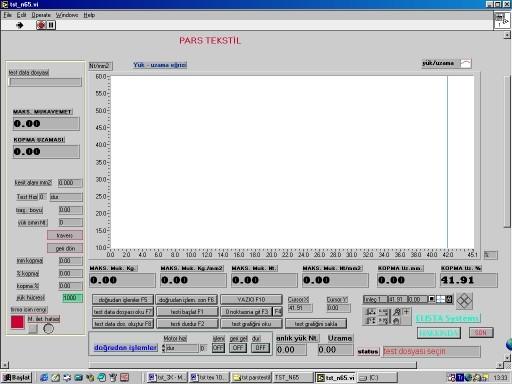512x384 pixels.
Task: Click the VI icon pane in the top-right corner
Action: (501, 20)
